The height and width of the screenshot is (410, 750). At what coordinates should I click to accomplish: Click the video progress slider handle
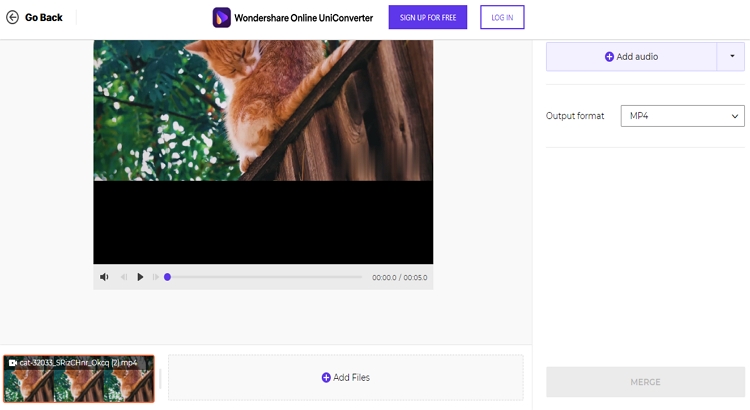click(167, 277)
